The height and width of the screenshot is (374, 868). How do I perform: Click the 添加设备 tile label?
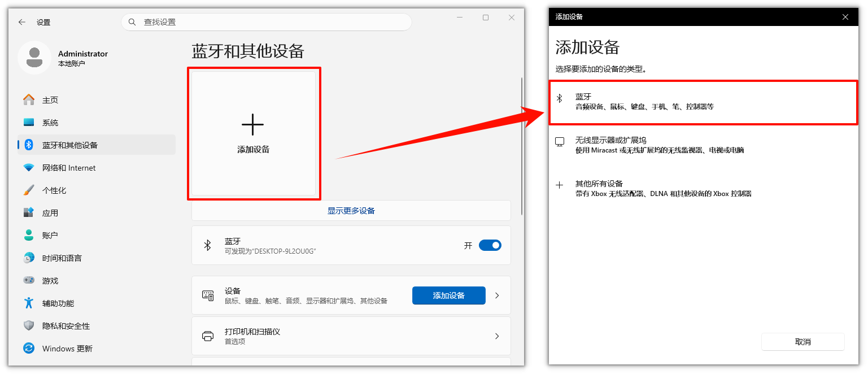254,150
